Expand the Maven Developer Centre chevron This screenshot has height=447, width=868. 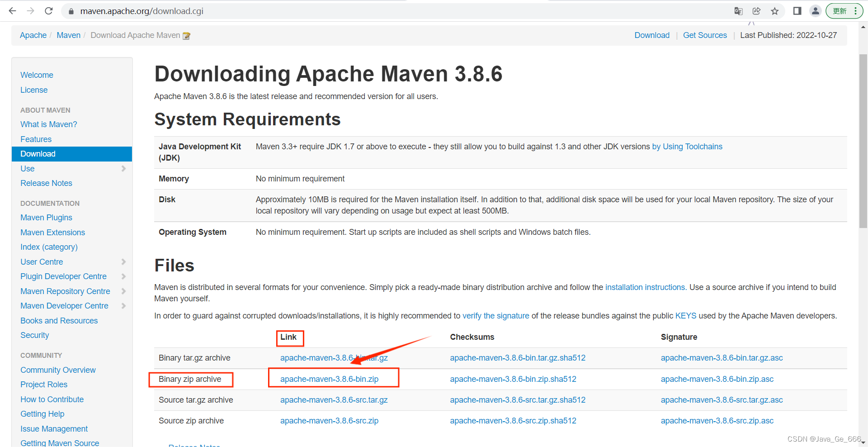point(123,306)
